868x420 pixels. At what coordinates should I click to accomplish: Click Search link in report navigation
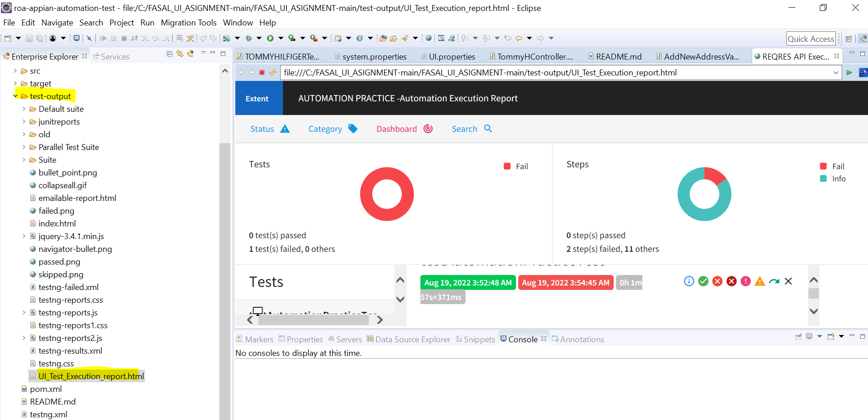pyautogui.click(x=472, y=129)
